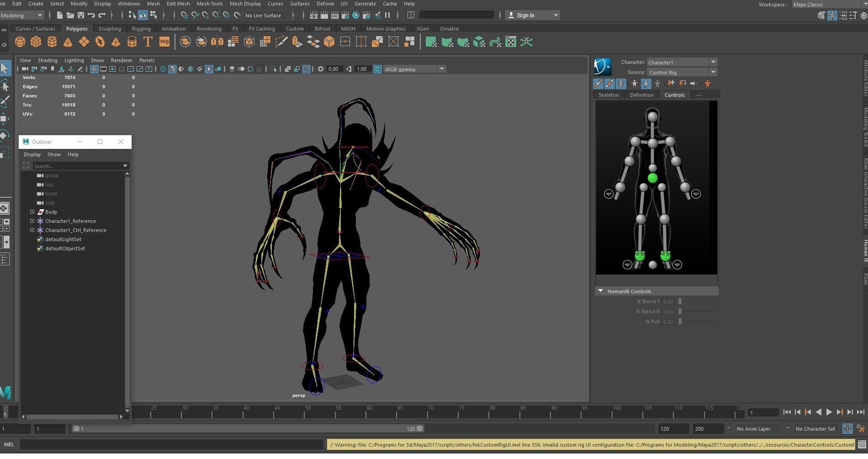Toggle the viewport grid display
This screenshot has width=868, height=459.
pos(94,69)
